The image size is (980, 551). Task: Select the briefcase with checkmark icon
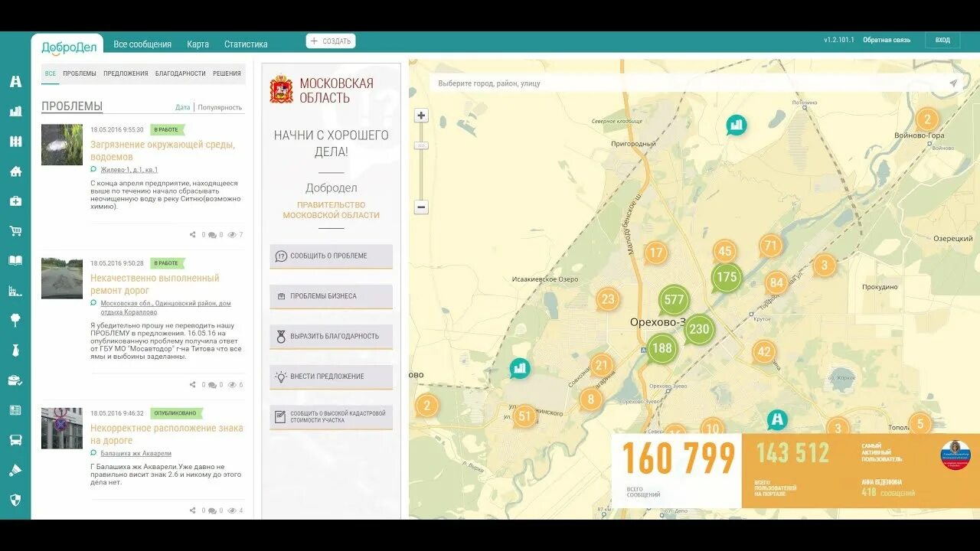(x=15, y=380)
